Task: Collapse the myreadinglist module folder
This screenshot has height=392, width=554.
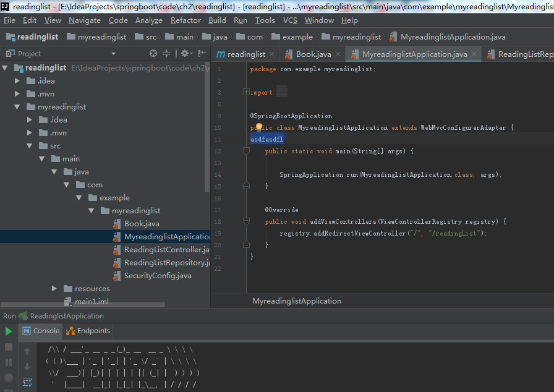Action: (x=17, y=106)
